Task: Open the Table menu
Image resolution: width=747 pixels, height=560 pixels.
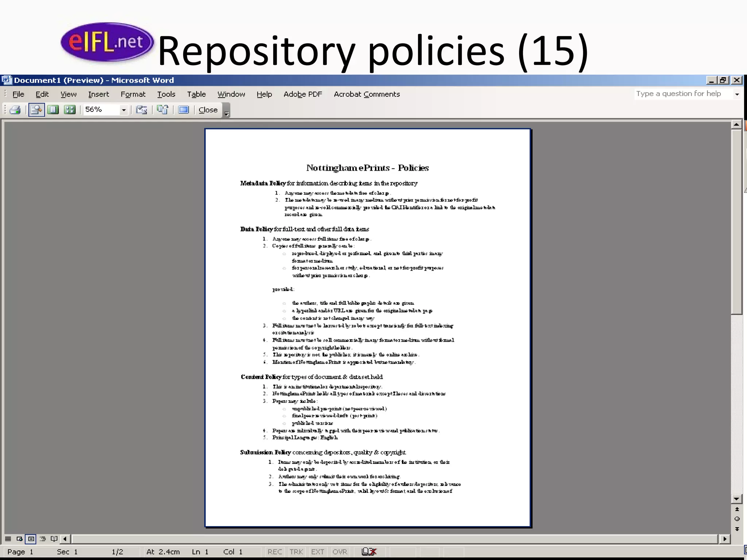Action: (196, 94)
